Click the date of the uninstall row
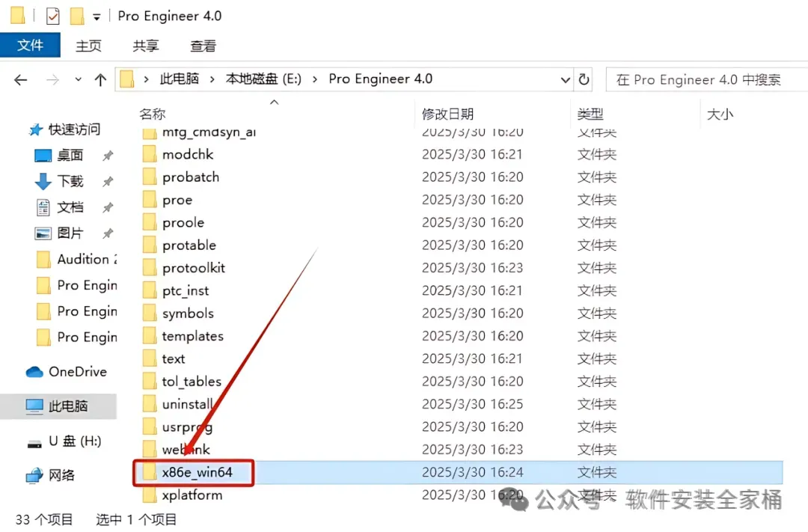This screenshot has width=808, height=532. (473, 404)
